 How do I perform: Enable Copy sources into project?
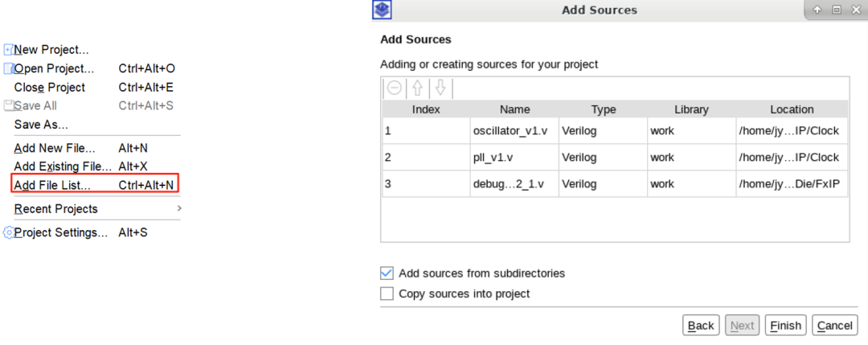click(x=387, y=294)
